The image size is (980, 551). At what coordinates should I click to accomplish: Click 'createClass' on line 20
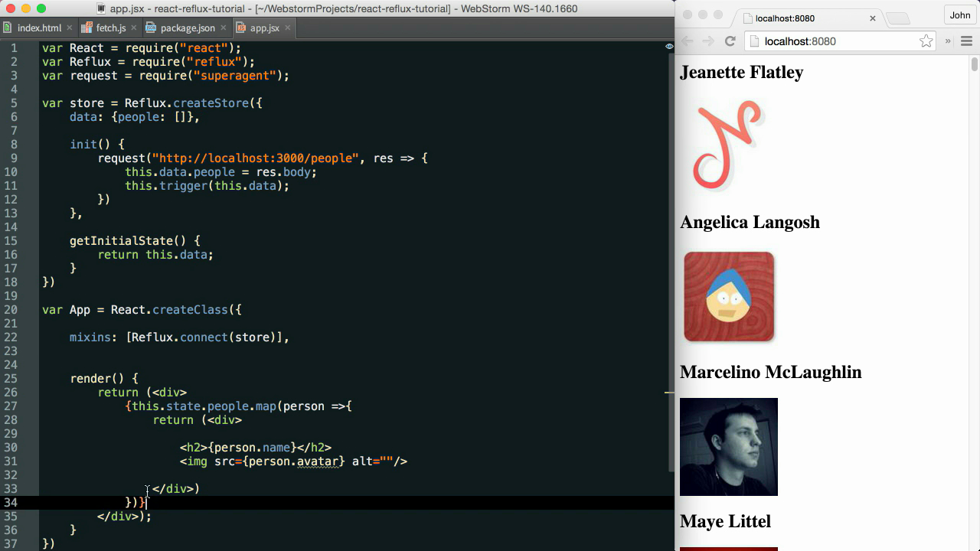pos(190,310)
